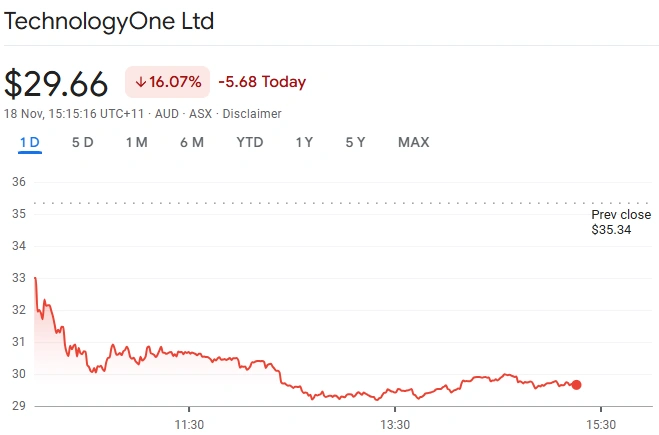Click the down arrow in percent badge
This screenshot has height=435, width=659.
(x=140, y=82)
